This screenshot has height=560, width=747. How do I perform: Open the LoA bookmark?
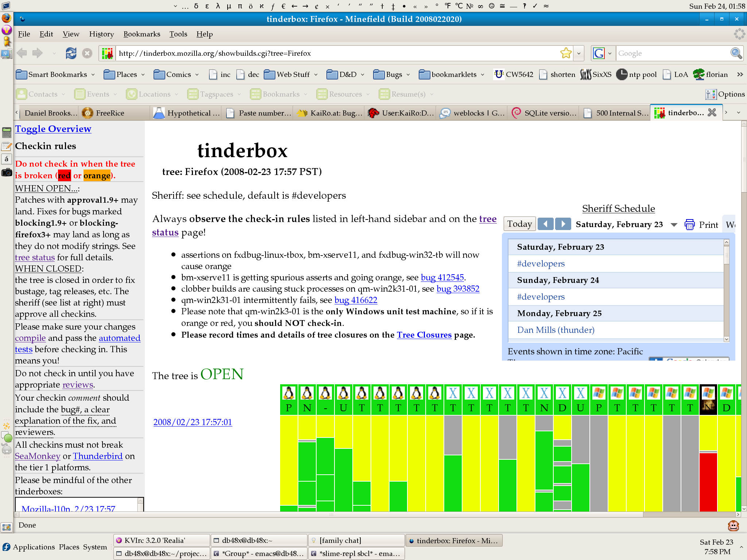(x=676, y=74)
